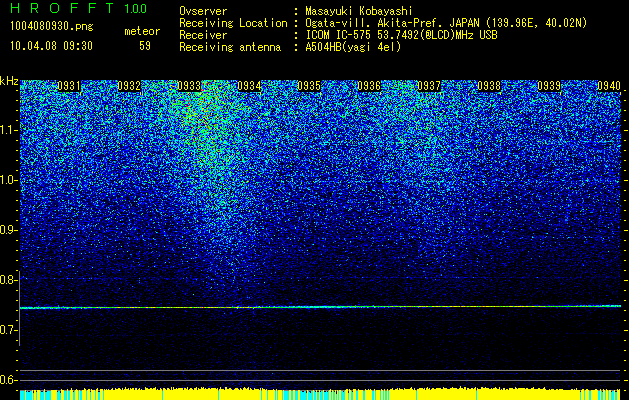Click the observer name Masayuki Kobayashi
Screen dimensions: 629x400
[x=359, y=11]
